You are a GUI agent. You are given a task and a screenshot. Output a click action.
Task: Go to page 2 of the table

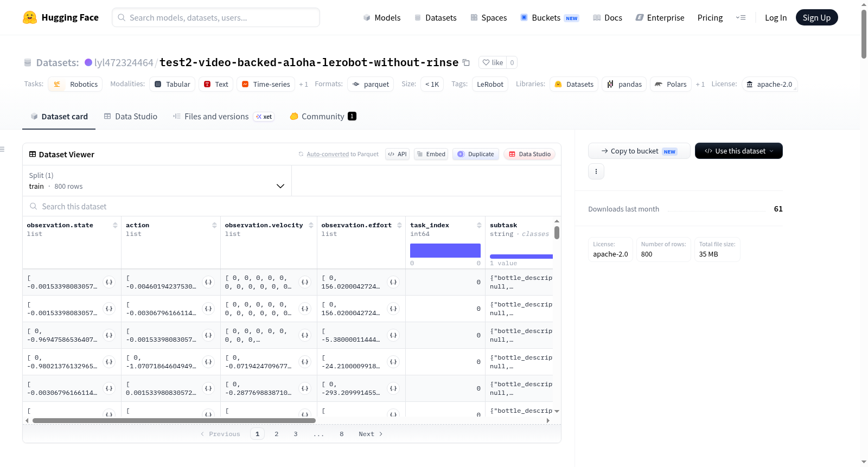277,434
